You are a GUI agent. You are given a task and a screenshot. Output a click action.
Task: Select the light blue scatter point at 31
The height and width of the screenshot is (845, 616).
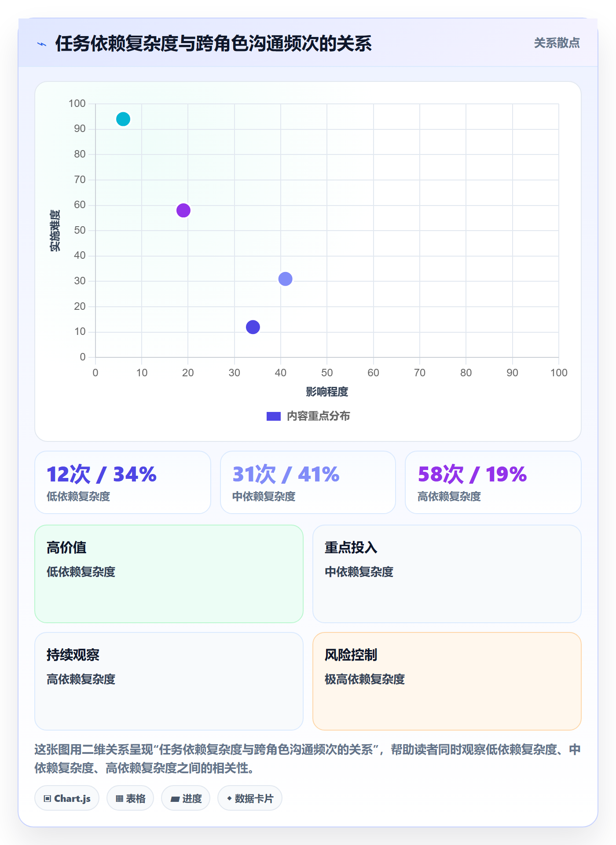286,279
